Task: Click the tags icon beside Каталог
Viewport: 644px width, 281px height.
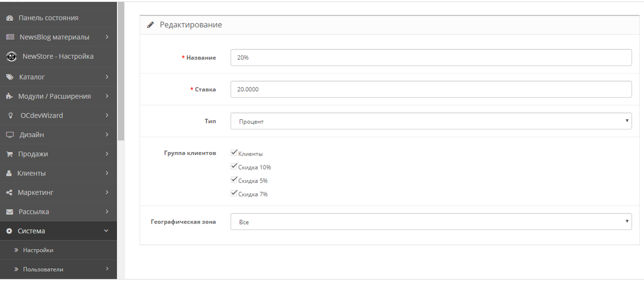Action: (x=10, y=77)
